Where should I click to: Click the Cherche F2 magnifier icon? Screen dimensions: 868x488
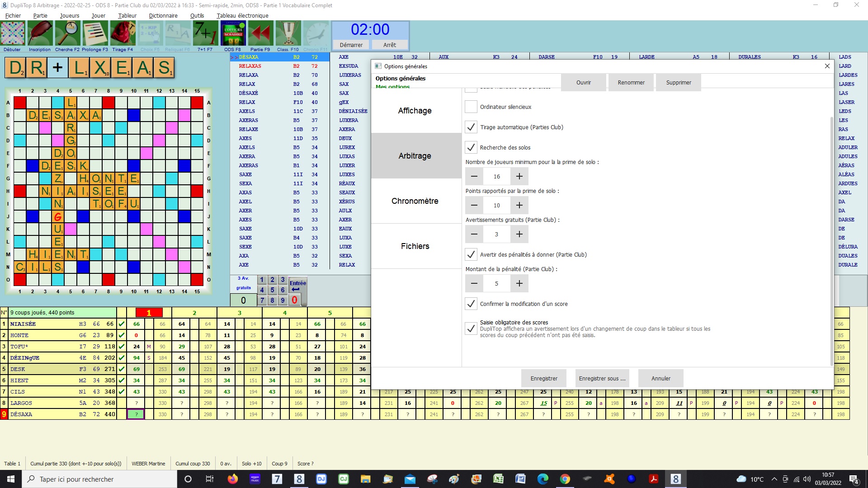coord(67,33)
